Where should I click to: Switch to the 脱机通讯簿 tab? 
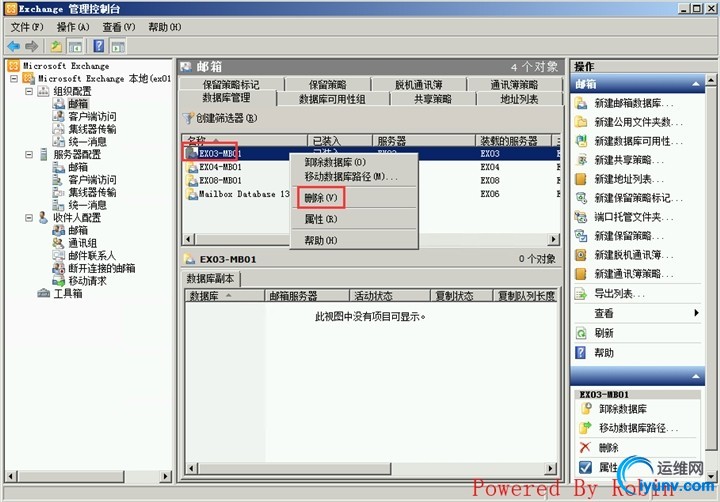(x=419, y=85)
